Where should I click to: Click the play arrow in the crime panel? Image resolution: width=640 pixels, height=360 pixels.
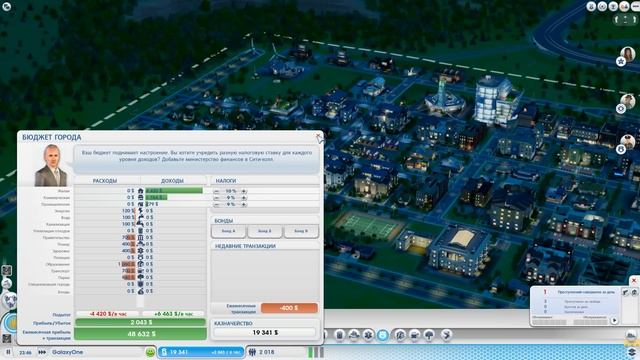click(x=614, y=321)
